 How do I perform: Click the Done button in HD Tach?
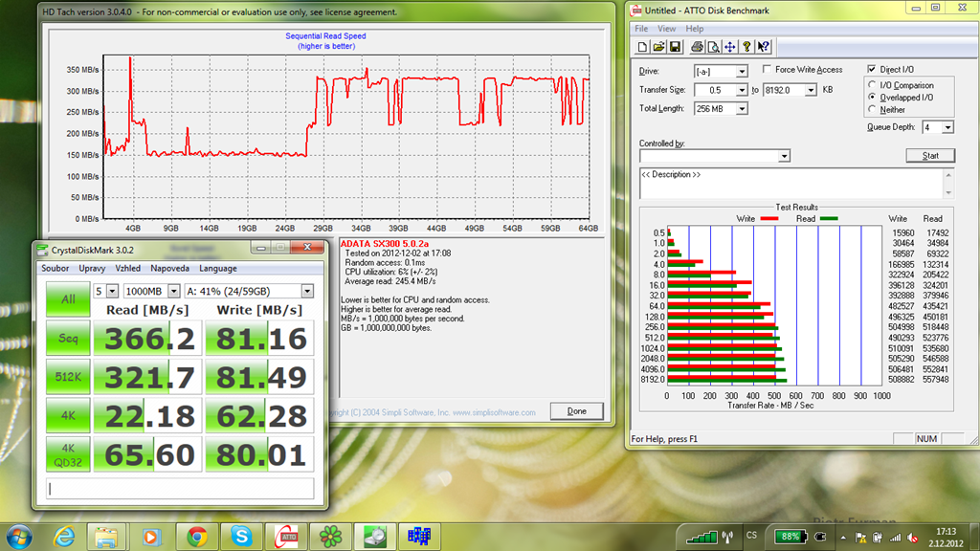576,411
